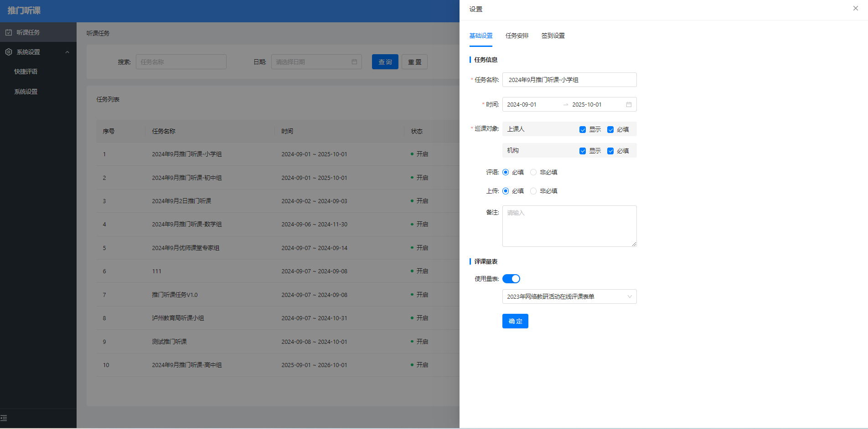868x429 pixels.
Task: Click the 备注 textarea
Action: [569, 226]
